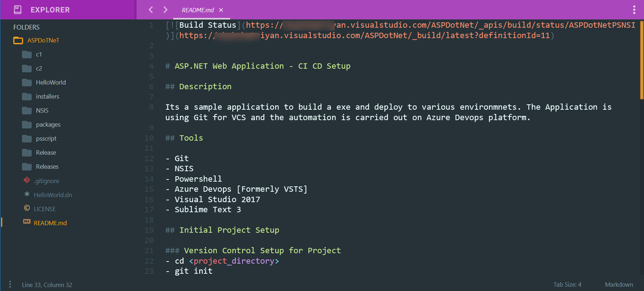Open the vertical three-dot menu at top right

(x=634, y=10)
